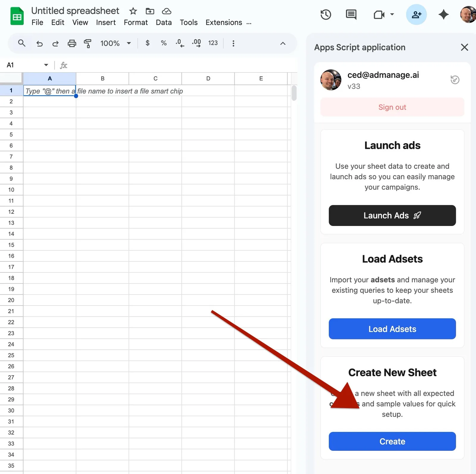The width and height of the screenshot is (476, 474).
Task: Open the comments icon
Action: tap(351, 15)
